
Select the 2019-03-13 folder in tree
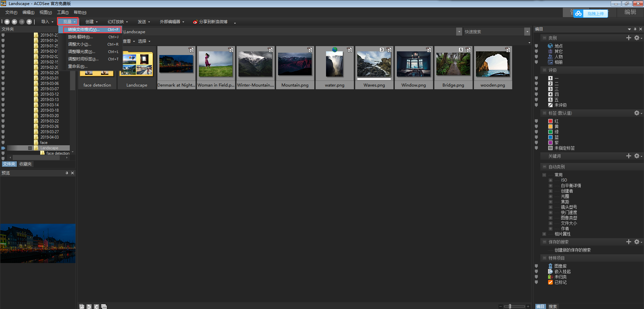tap(49, 100)
